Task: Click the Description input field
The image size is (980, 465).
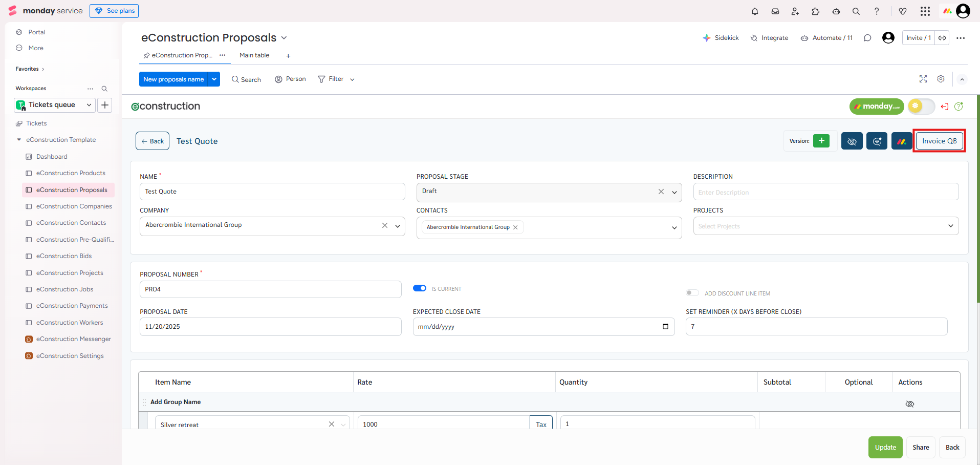Action: [x=825, y=192]
